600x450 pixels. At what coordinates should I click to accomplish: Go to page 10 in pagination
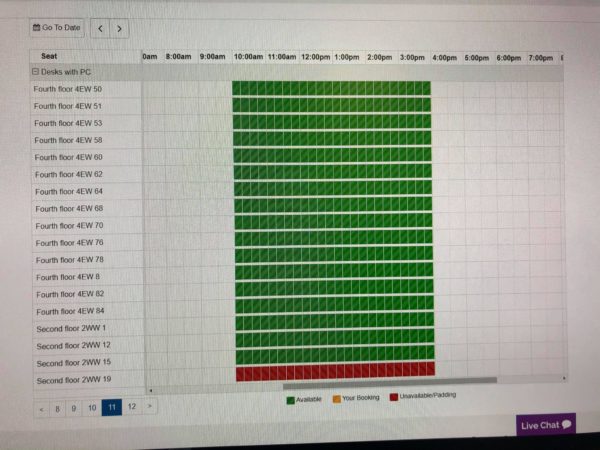click(x=92, y=408)
